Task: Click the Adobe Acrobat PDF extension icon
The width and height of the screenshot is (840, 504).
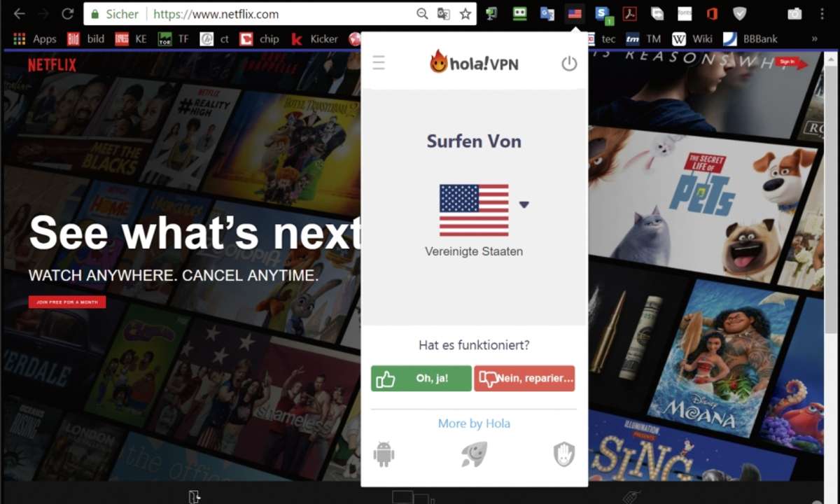Action: [x=630, y=13]
